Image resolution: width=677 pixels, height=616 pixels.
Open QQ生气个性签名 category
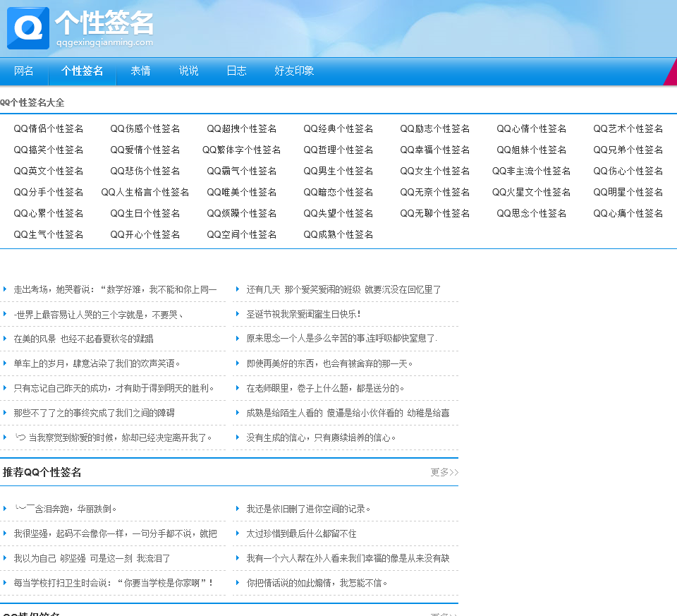pyautogui.click(x=49, y=234)
